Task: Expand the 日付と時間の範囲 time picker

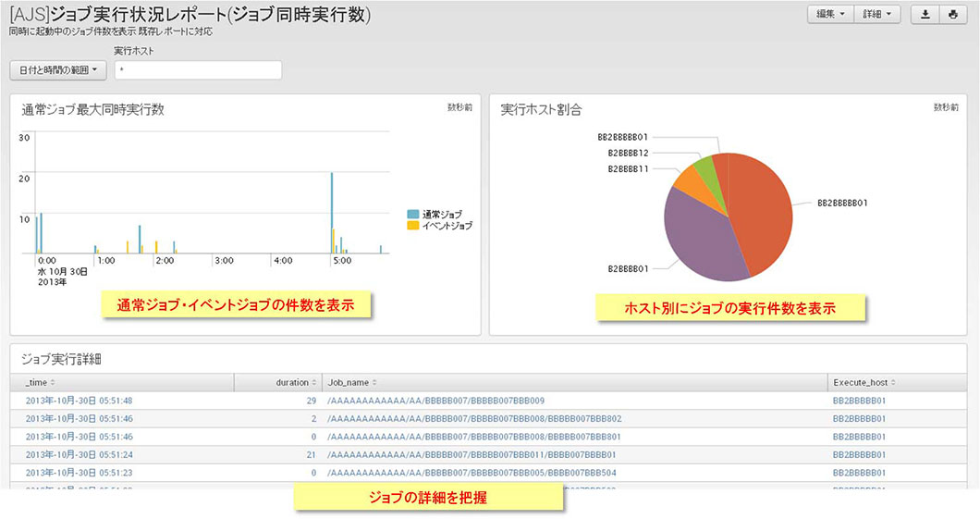Action: point(57,70)
